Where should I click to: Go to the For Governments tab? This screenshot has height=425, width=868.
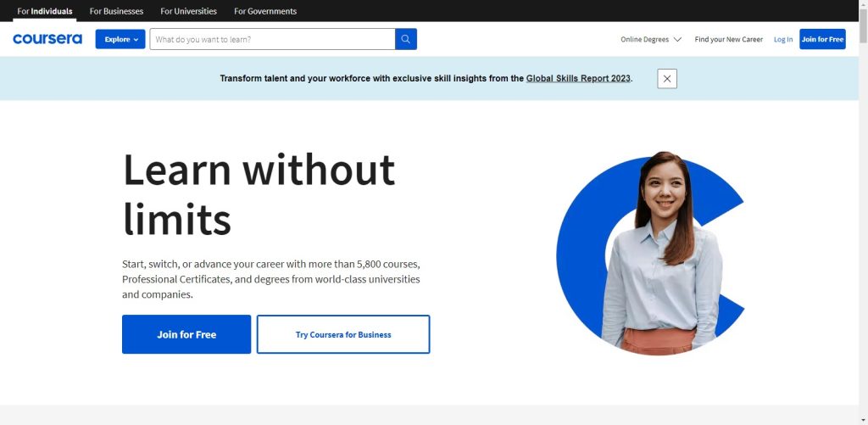265,11
